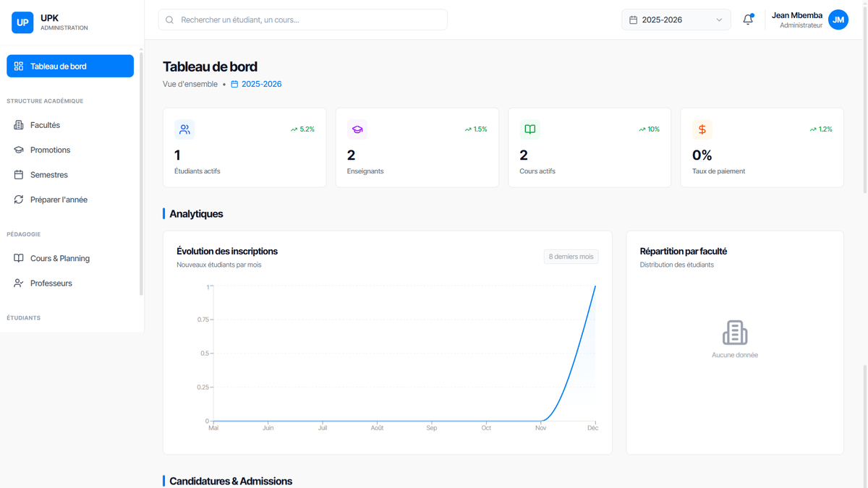Click the Préparer l'année refresh icon

pos(20,200)
